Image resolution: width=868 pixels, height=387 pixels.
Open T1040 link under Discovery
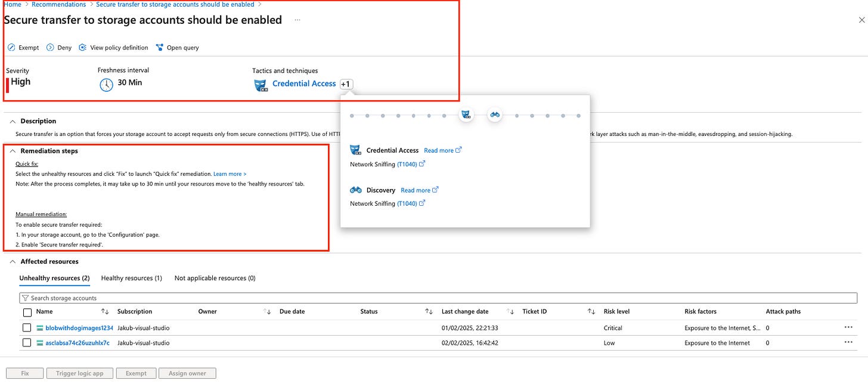point(411,204)
